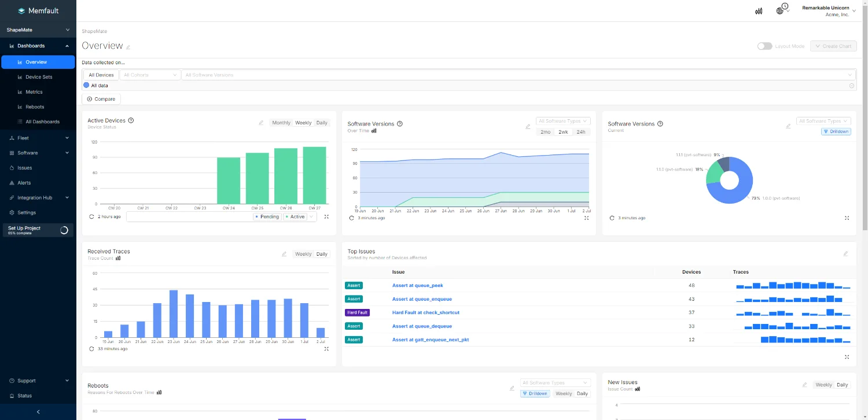Toggle Layout Mode switch
This screenshot has height=420, width=868.
pos(764,46)
